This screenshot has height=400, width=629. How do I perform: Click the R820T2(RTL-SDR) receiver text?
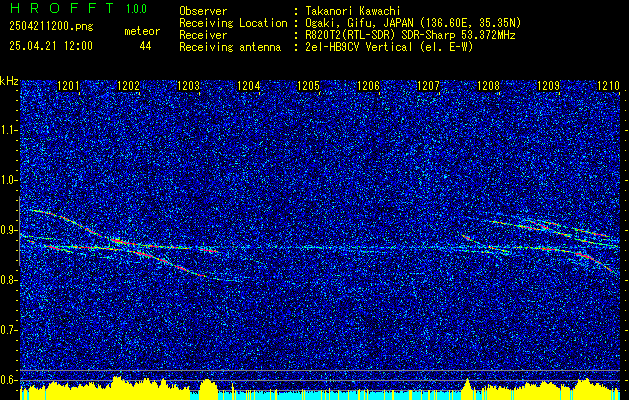[x=410, y=35]
